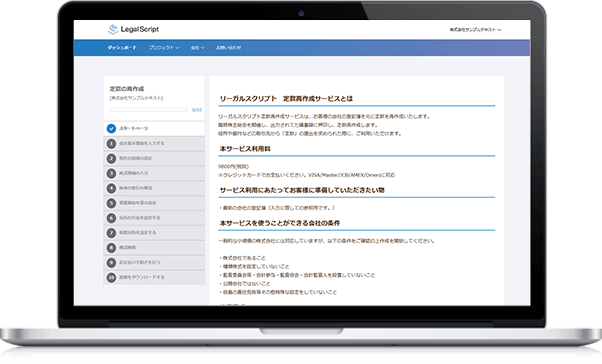This screenshot has width=602, height=364.
Task: Open step 10 書類をダウンロードする
Action: pos(154,277)
